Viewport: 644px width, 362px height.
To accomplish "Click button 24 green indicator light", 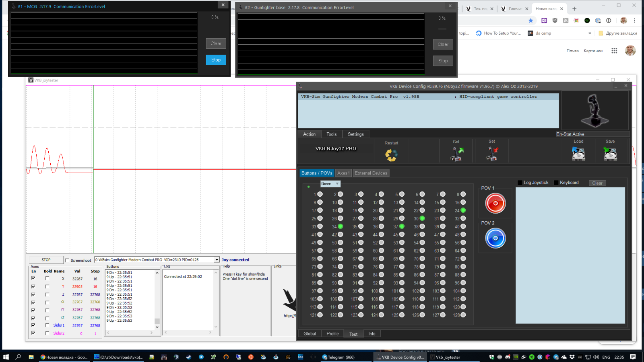I will coord(463,210).
